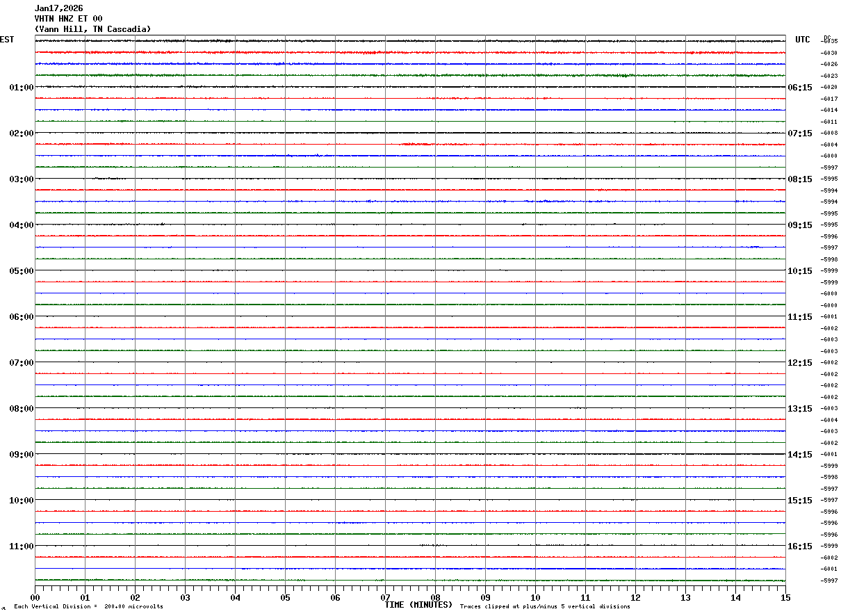The height and width of the screenshot is (616, 841).
Task: Select the -6035 DC offset value
Action: click(x=828, y=41)
